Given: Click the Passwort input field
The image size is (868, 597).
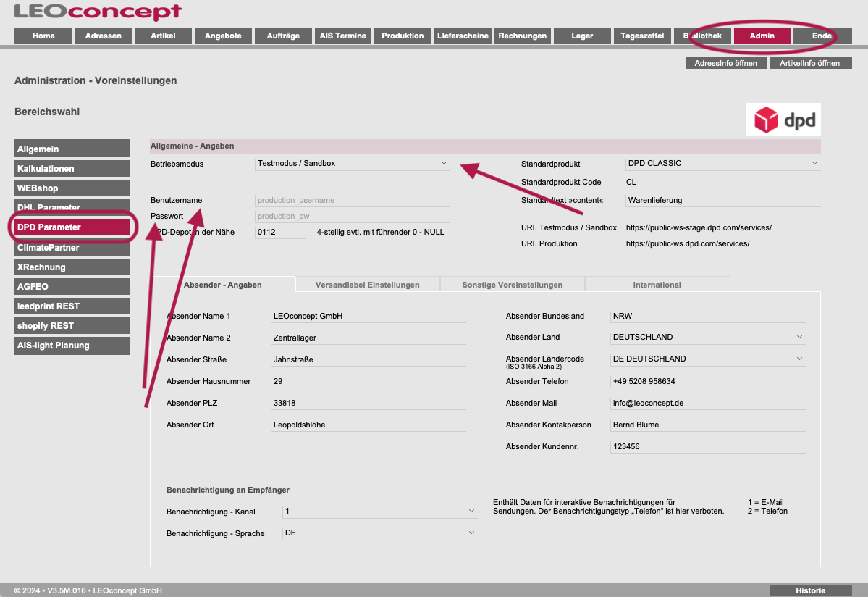Looking at the screenshot, I should tap(352, 217).
